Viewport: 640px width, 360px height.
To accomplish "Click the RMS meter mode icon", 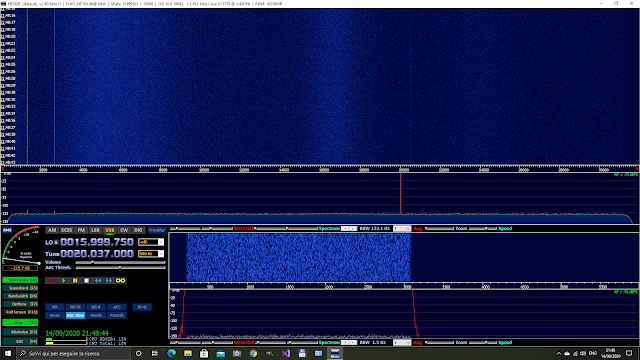I will coord(7,230).
